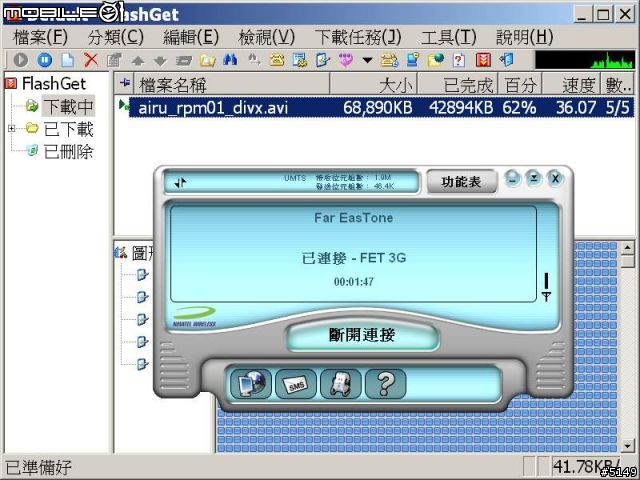Sort by 速度 column header

tap(571, 85)
